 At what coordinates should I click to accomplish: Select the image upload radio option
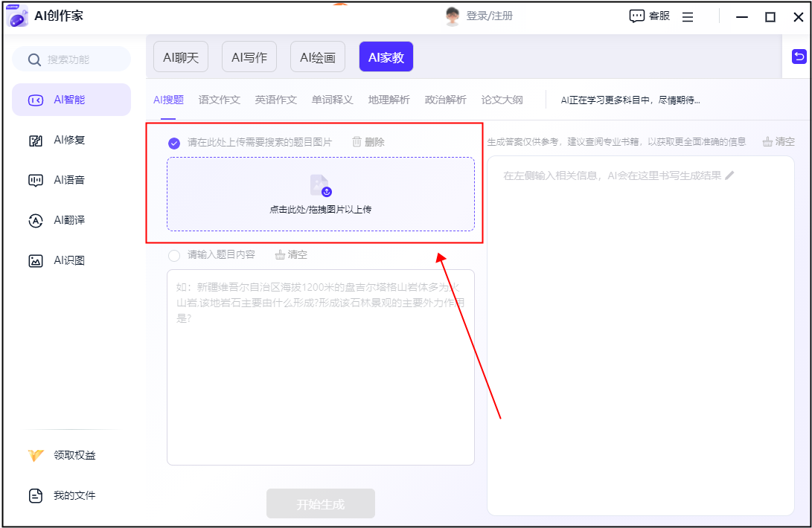[173, 141]
